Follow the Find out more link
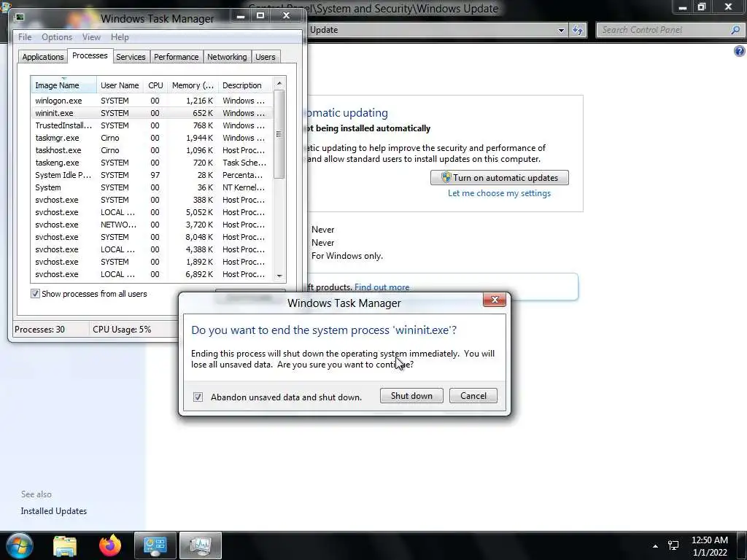 (x=382, y=287)
